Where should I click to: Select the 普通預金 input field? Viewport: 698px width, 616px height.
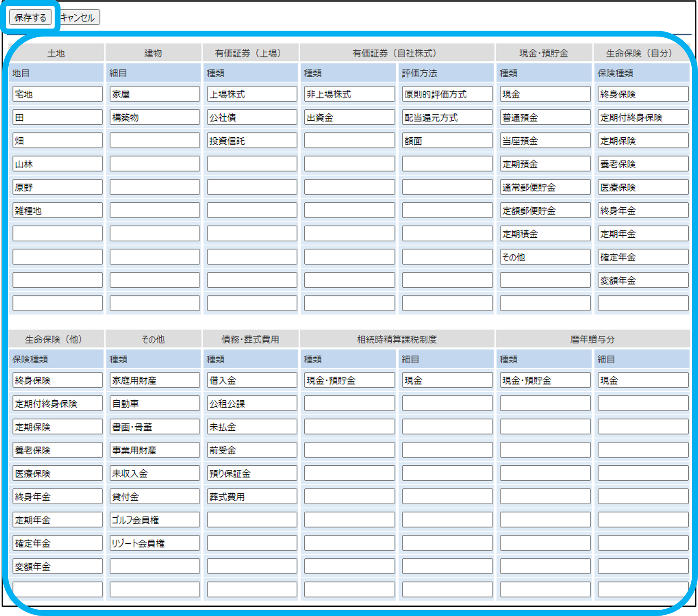545,118
